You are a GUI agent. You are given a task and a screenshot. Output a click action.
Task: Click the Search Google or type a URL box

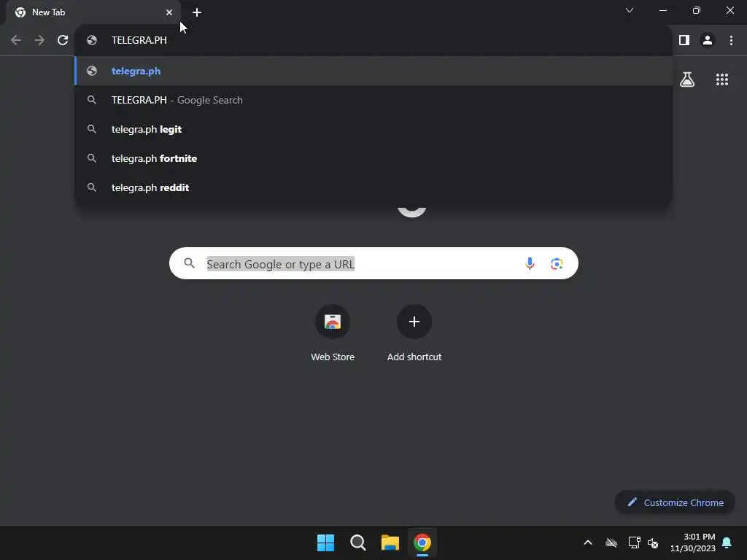click(373, 263)
